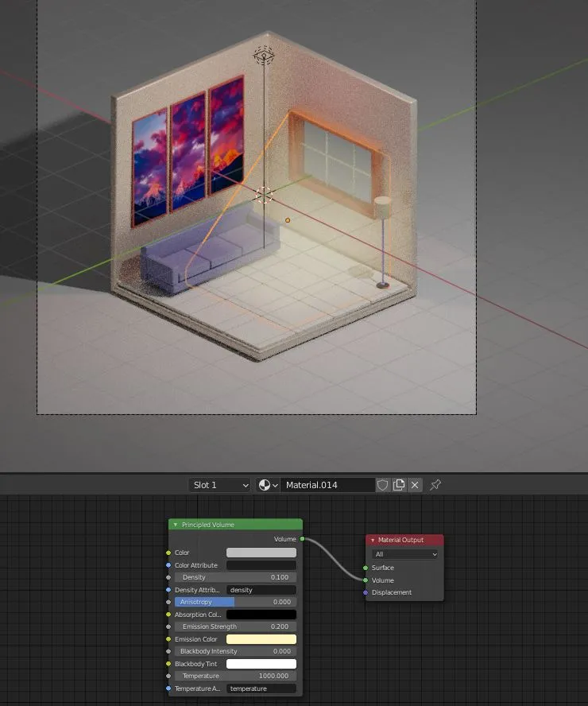Click the Temperature field showing 1000.000
Viewport: 588px width, 706px height.
coord(235,677)
